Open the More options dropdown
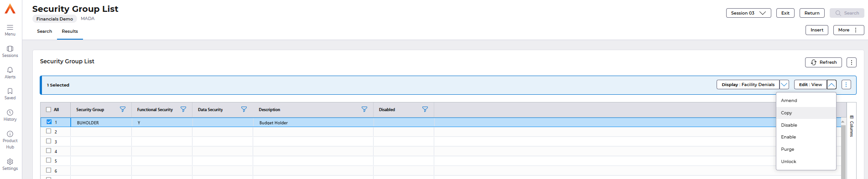The width and height of the screenshot is (868, 179). tap(848, 30)
